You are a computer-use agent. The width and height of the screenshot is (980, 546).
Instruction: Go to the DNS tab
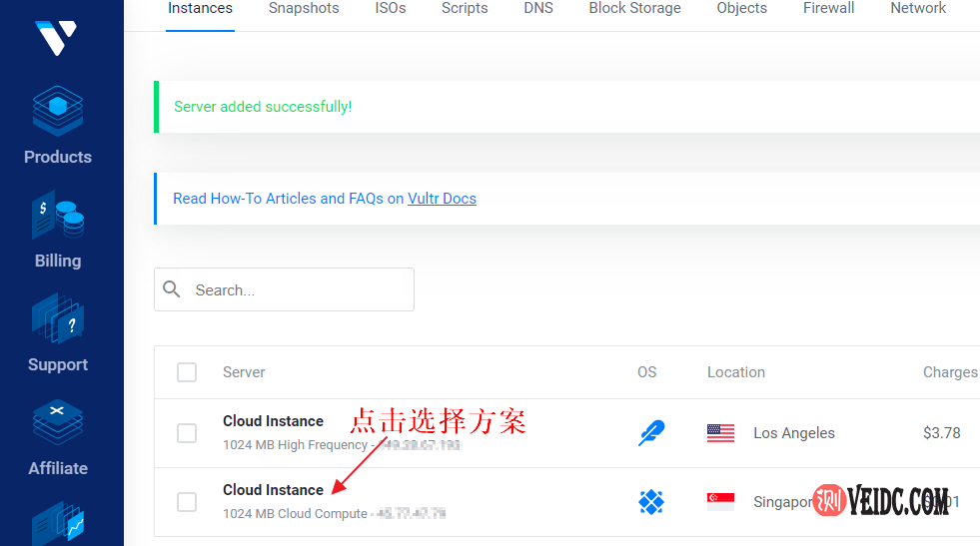[x=538, y=9]
